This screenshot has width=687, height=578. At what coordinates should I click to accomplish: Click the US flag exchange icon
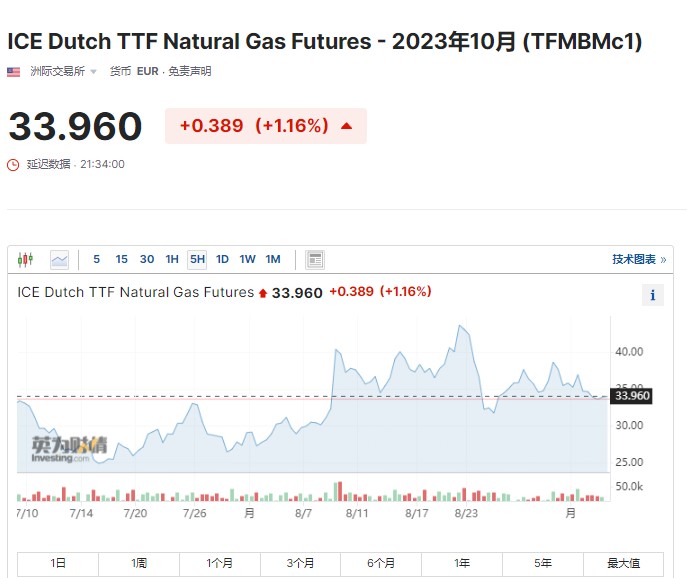(x=14, y=71)
